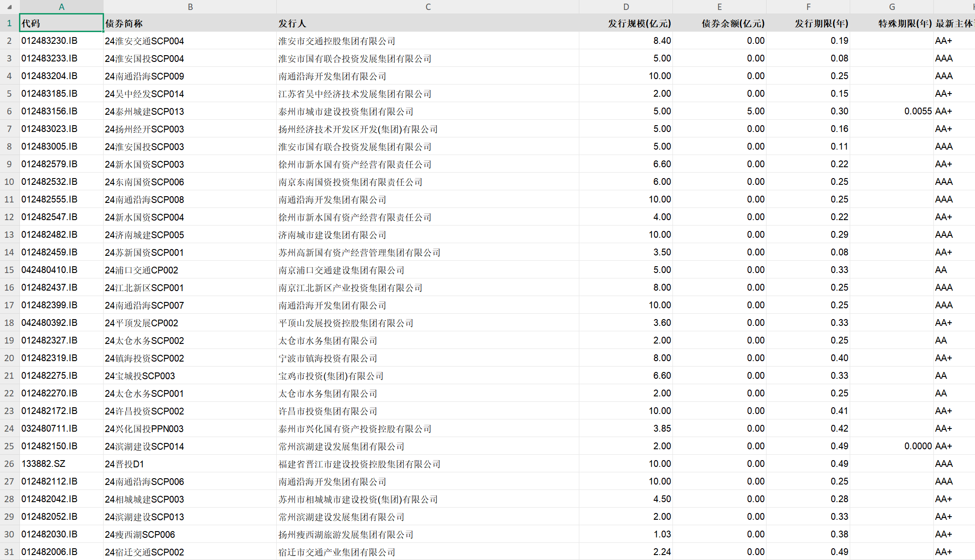975x560 pixels.
Task: Select column A header
Action: click(62, 7)
